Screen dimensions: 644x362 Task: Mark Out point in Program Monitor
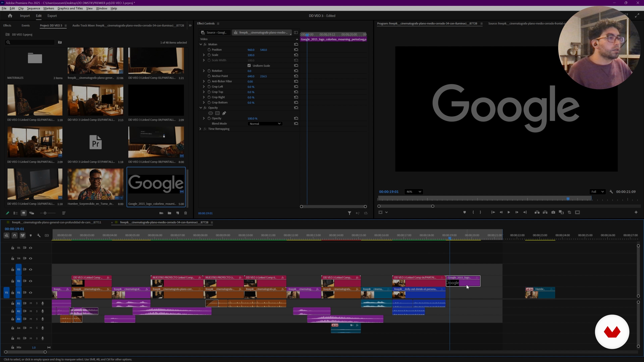tap(480, 212)
